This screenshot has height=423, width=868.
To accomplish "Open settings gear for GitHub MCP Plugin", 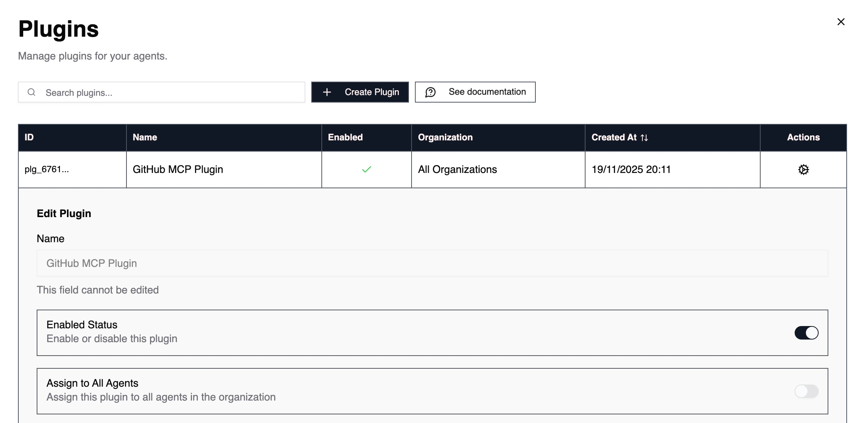I will click(x=803, y=170).
